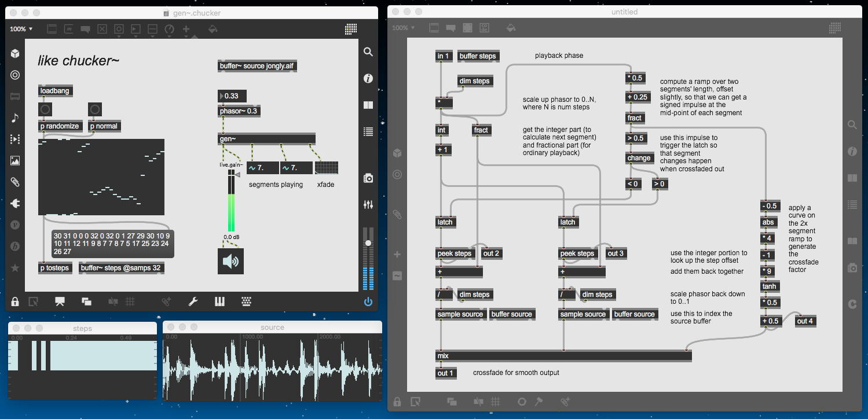Select the p normal object
The image size is (868, 419).
104,126
